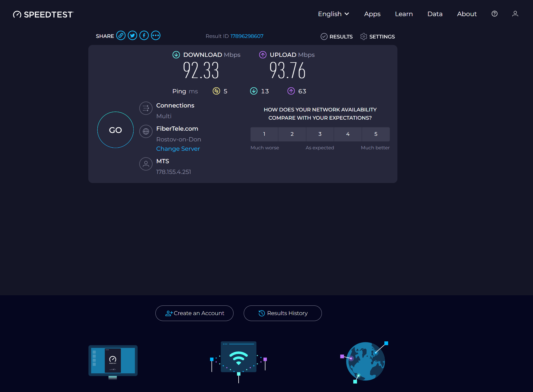Screen dimensions: 533x392
Task: Open the Learn menu
Action: (404, 14)
